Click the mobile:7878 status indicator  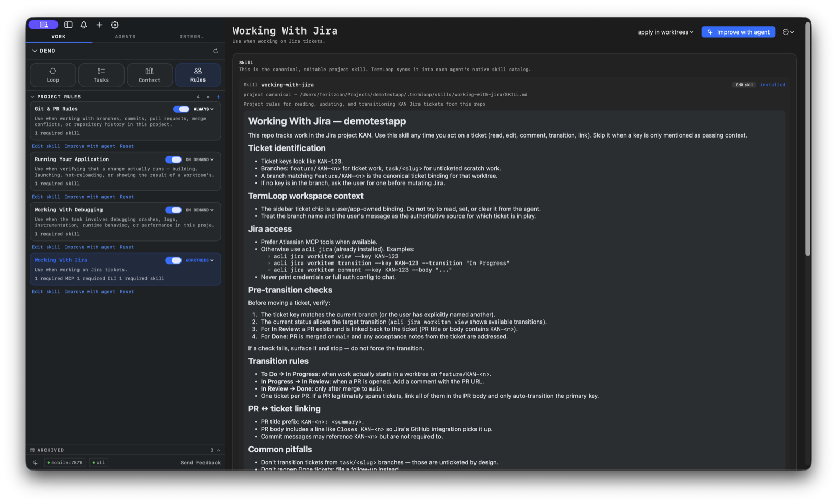point(65,463)
